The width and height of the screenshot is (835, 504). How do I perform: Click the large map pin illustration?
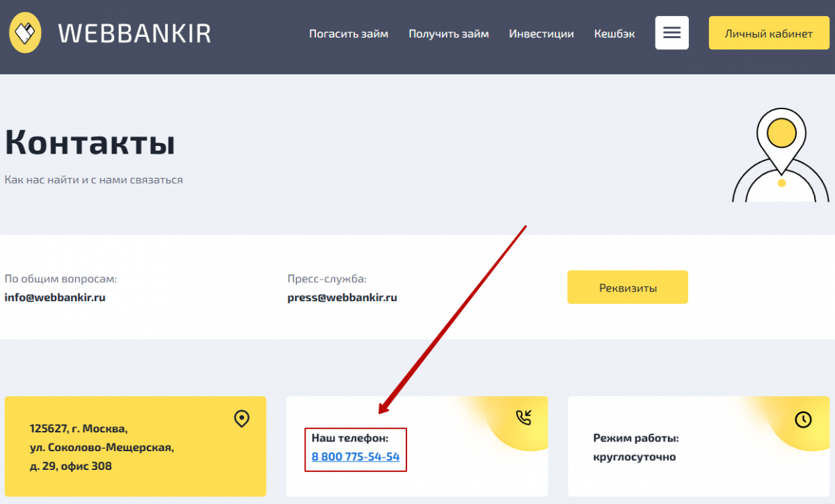tap(782, 154)
